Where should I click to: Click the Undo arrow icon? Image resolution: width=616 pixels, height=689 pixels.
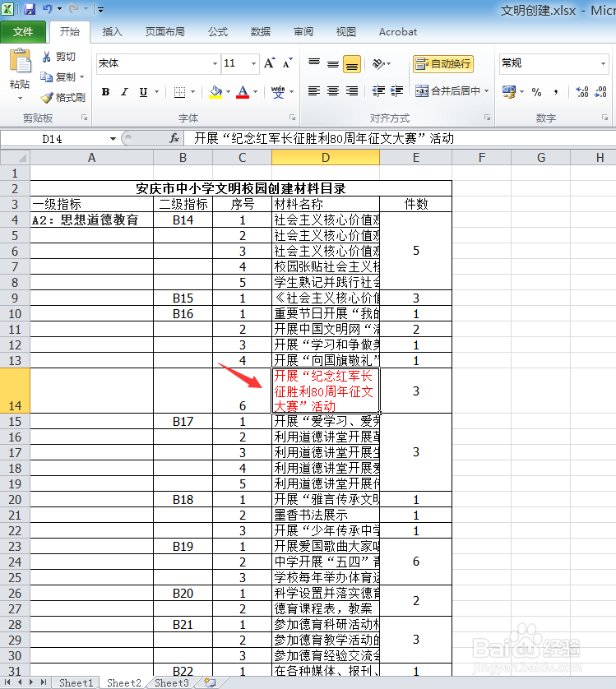click(x=47, y=9)
